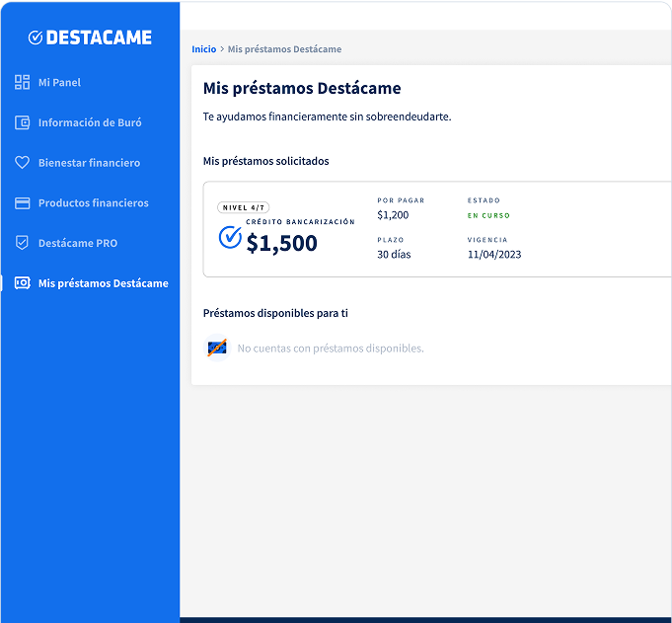This screenshot has width=672, height=623.
Task: Click the blue checkmark icon on loan card
Action: (230, 237)
